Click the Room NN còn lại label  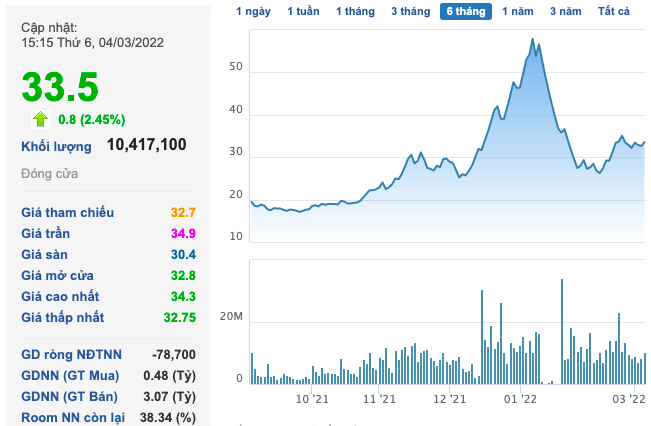coord(73,418)
